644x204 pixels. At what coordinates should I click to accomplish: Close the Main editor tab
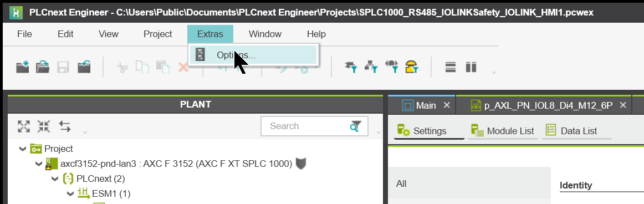(x=447, y=105)
